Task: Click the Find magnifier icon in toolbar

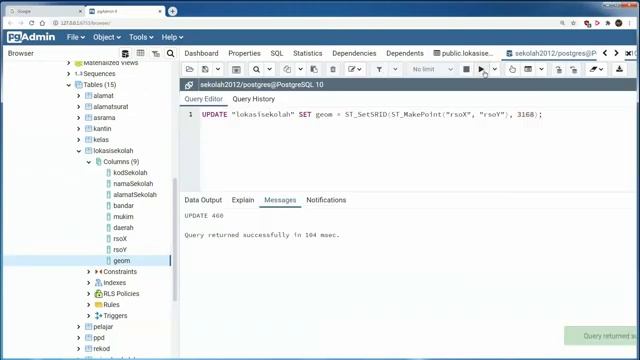Action: [x=256, y=69]
